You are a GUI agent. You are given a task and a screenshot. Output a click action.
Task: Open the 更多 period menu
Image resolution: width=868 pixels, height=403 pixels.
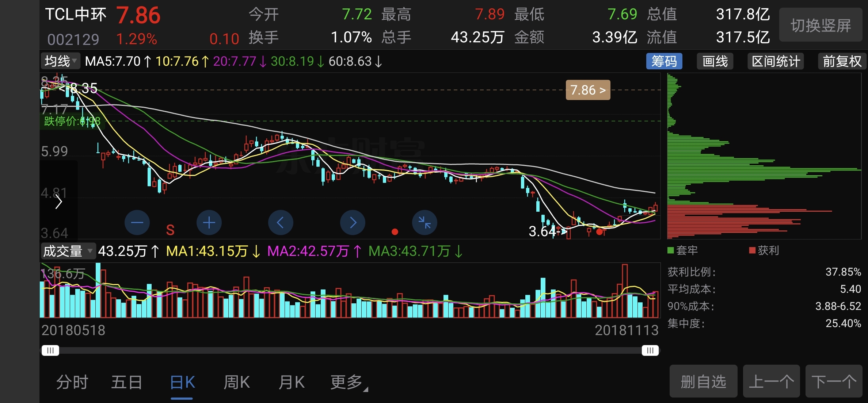349,382
